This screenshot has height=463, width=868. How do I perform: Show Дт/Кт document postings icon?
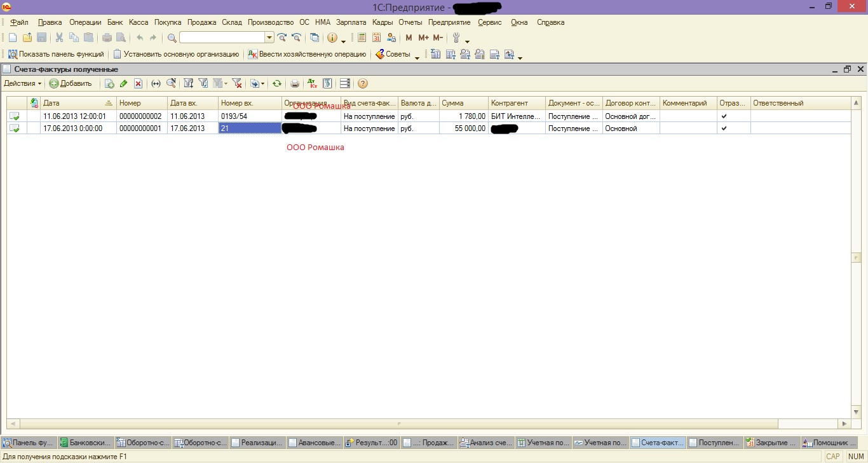312,83
